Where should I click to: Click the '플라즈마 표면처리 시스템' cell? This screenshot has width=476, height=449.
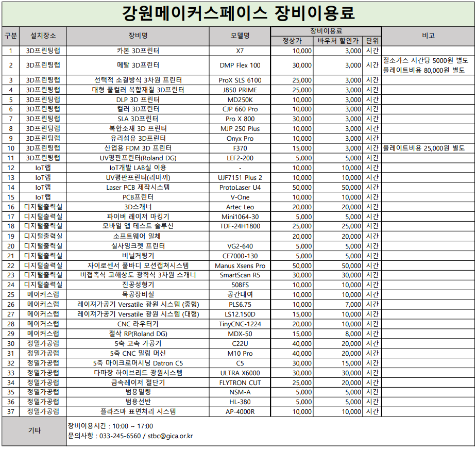pos(138,412)
